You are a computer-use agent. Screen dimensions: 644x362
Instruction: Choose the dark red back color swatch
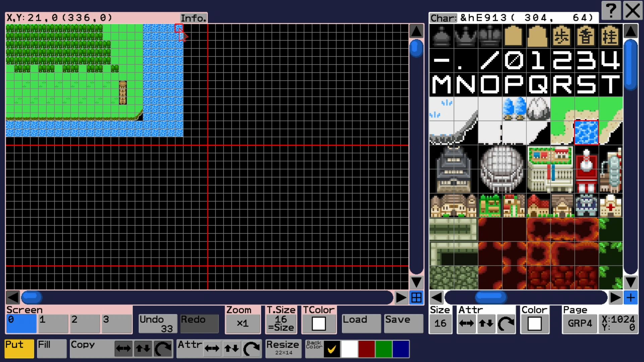[x=367, y=349]
